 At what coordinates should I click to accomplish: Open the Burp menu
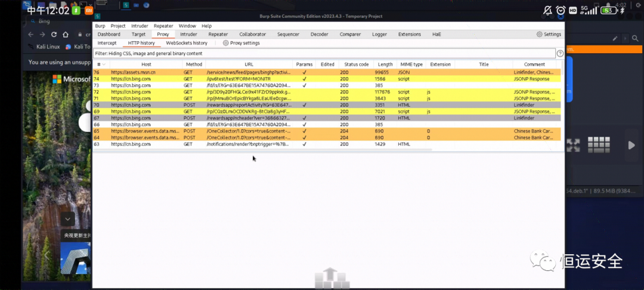pyautogui.click(x=100, y=26)
